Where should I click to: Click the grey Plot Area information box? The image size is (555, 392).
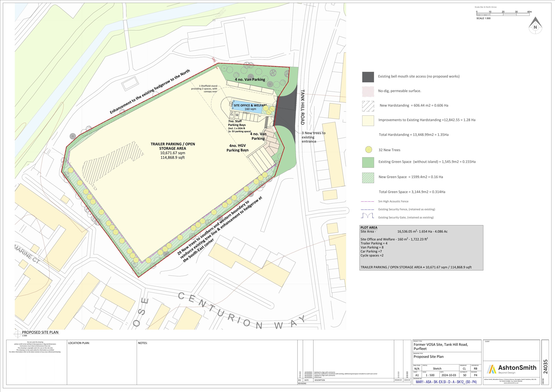click(x=421, y=248)
